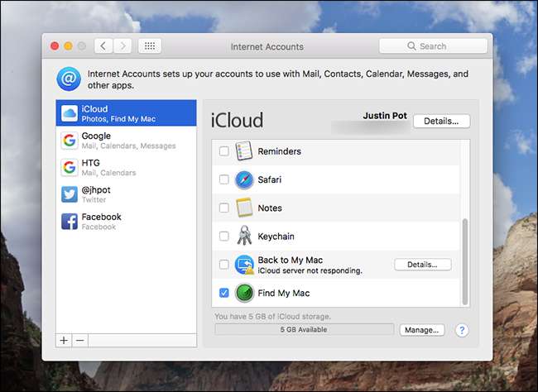Screen dimensions: 538x392
Task: Click the Reminders list icon
Action: [x=244, y=151]
